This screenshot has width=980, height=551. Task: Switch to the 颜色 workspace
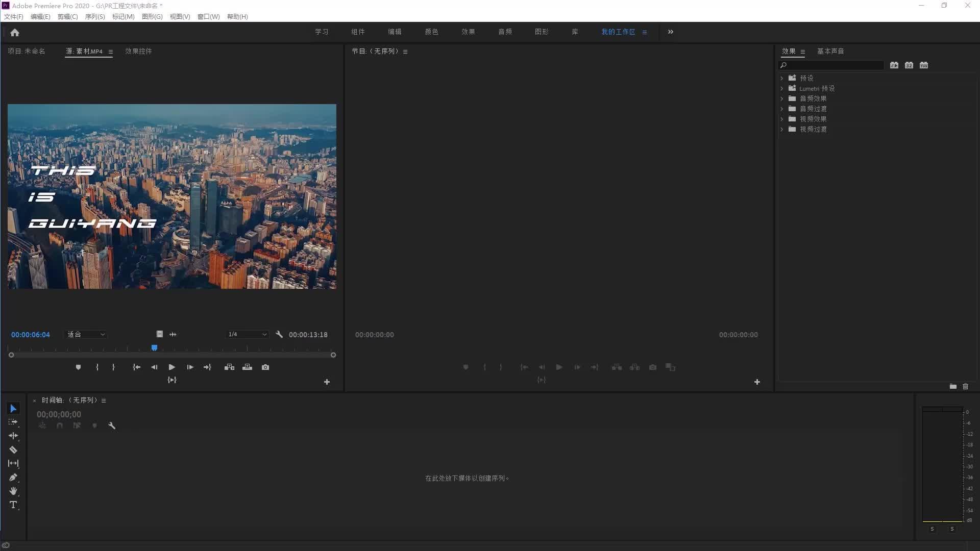[x=431, y=32]
